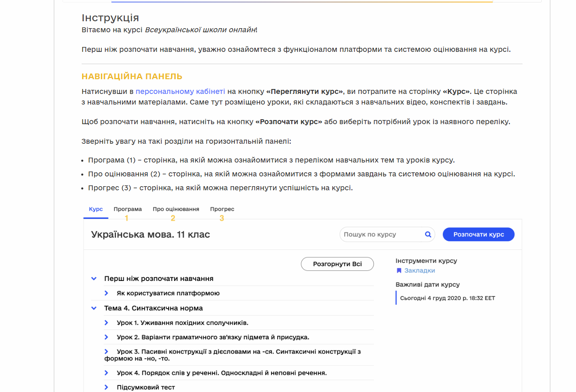Screen dimensions: 576x392
Task: Click the bullet text starting 'Про оцінювання (2)'
Action: [x=302, y=174]
